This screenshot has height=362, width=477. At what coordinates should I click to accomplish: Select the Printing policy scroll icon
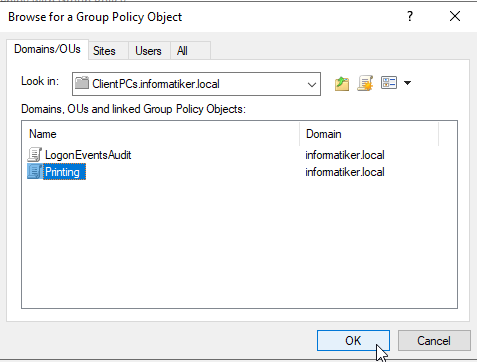(34, 172)
